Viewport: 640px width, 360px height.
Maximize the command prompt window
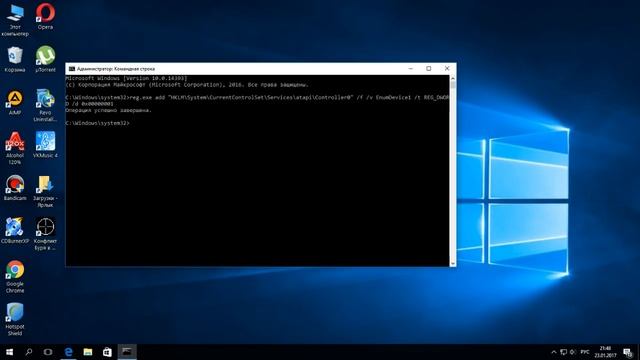point(429,69)
